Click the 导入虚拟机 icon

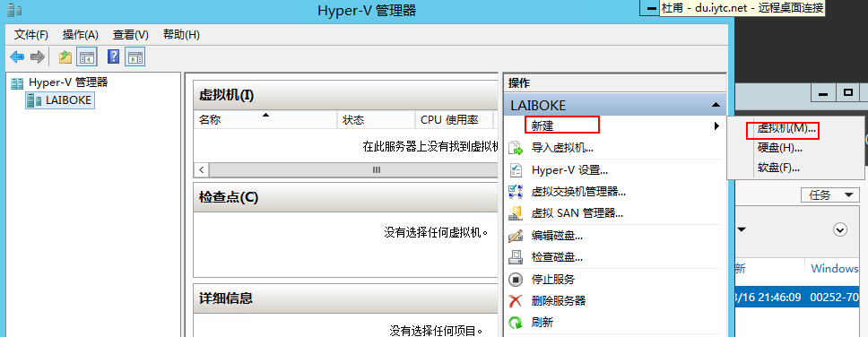516,148
